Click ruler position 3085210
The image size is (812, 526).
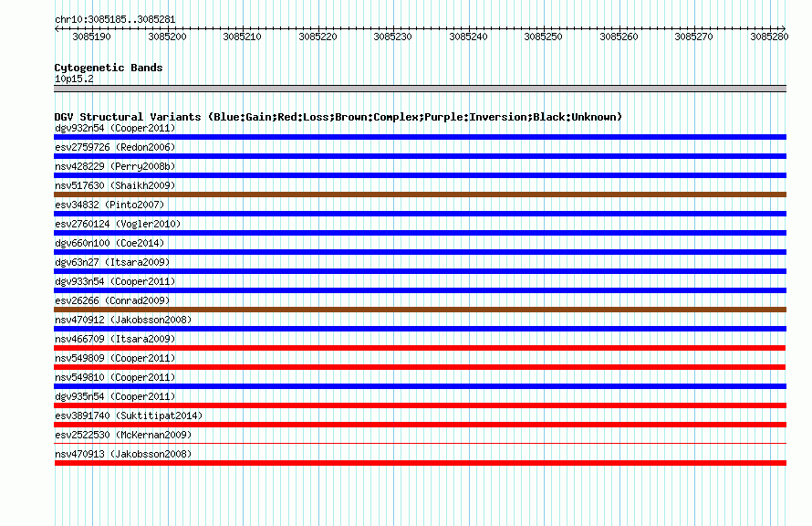pos(242,37)
